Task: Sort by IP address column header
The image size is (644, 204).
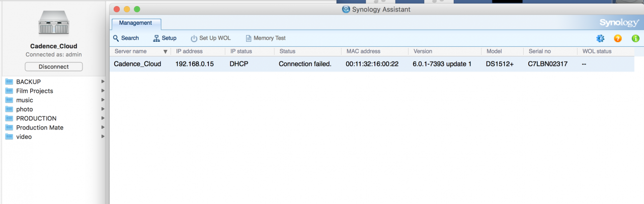Action: [189, 51]
